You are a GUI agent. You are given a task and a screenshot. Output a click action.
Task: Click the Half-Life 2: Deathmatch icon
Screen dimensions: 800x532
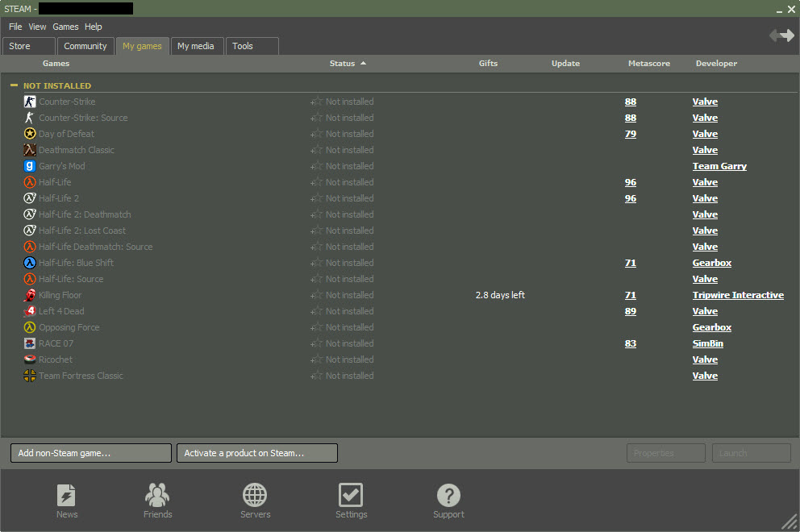(x=30, y=214)
